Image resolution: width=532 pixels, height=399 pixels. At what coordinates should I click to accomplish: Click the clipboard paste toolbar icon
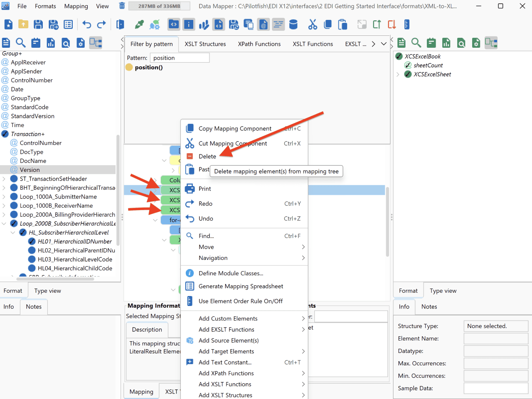(342, 24)
